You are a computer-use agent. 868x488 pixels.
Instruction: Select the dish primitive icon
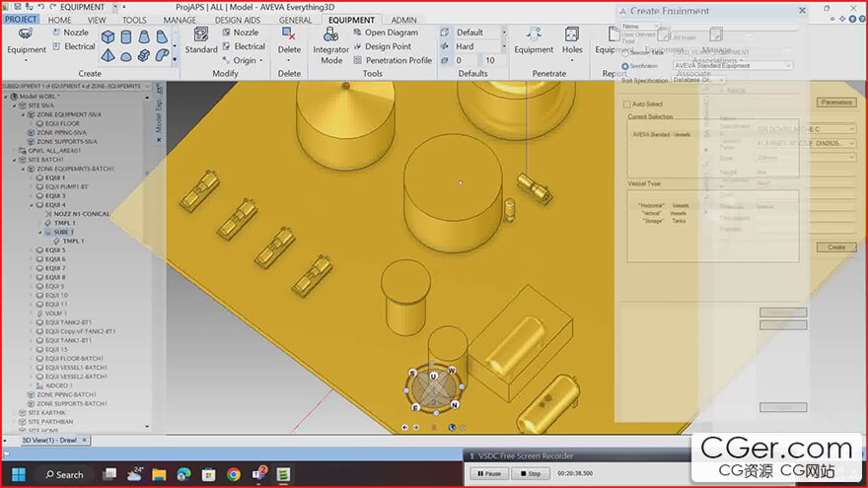click(x=126, y=56)
